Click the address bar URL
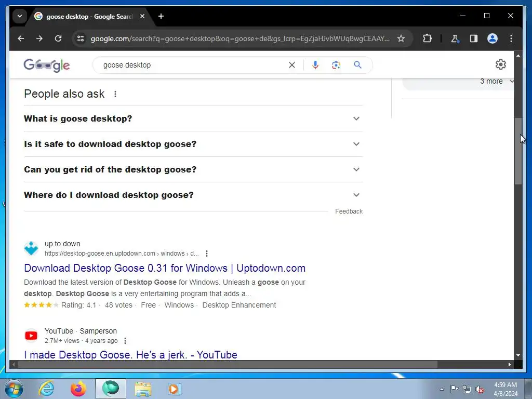Image resolution: width=532 pixels, height=399 pixels. (x=240, y=38)
